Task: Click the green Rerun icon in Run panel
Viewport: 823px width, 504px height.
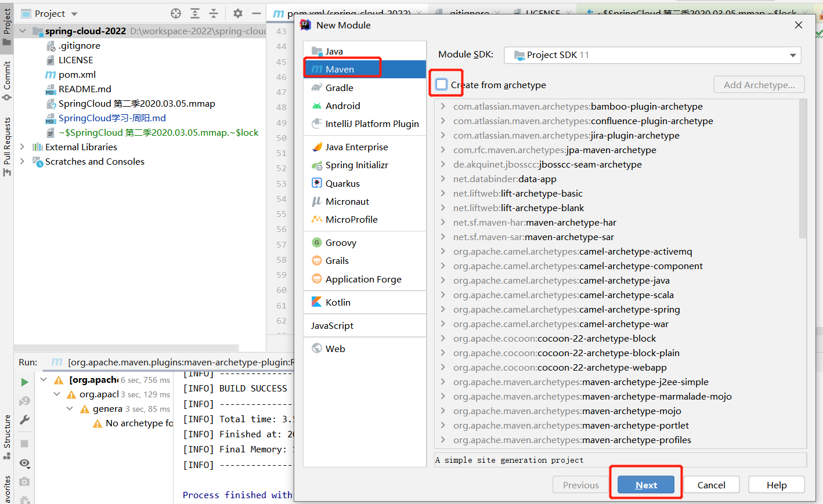Action: click(x=24, y=382)
